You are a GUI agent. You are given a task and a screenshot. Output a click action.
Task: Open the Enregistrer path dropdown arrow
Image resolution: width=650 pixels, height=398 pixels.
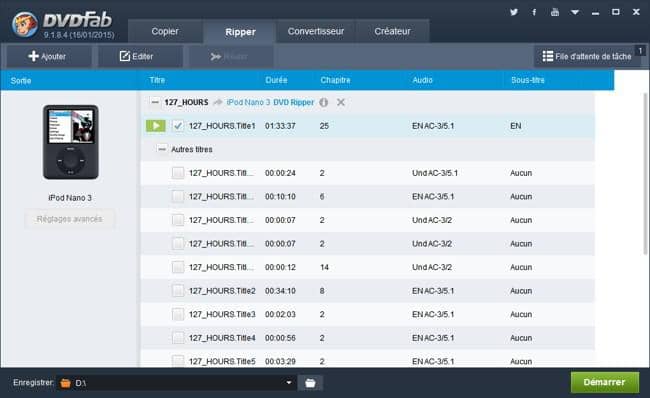[289, 383]
